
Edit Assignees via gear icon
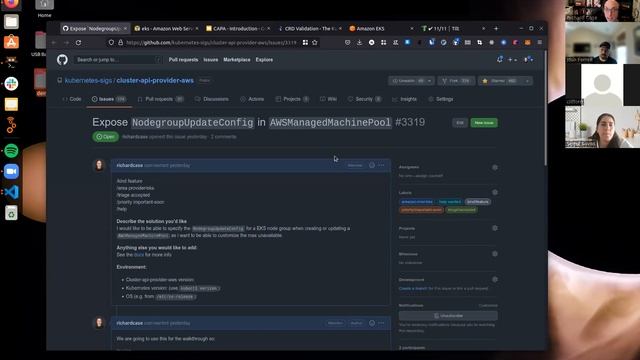(x=495, y=167)
